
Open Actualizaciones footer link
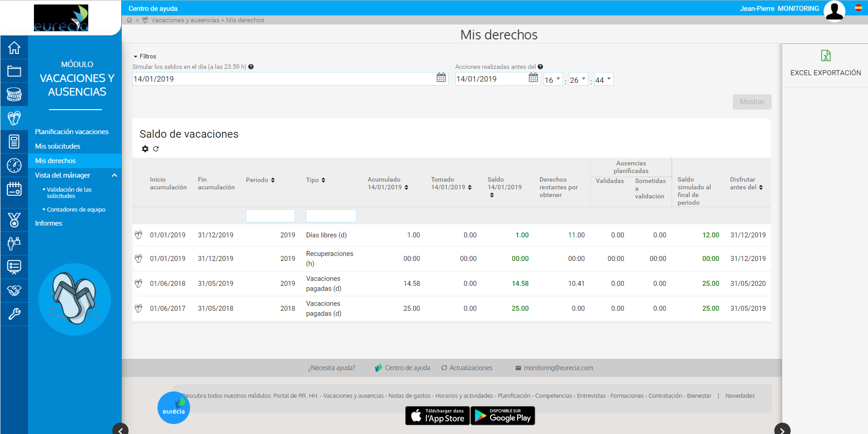tap(467, 368)
